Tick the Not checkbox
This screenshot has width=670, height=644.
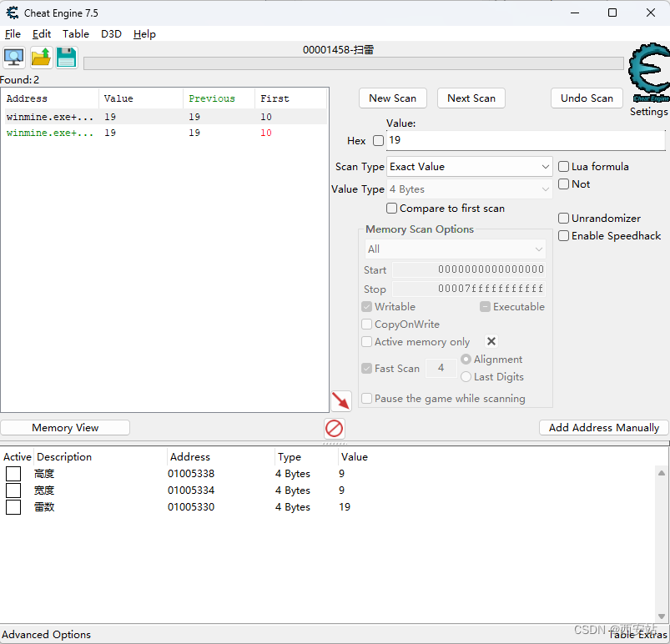[x=563, y=184]
